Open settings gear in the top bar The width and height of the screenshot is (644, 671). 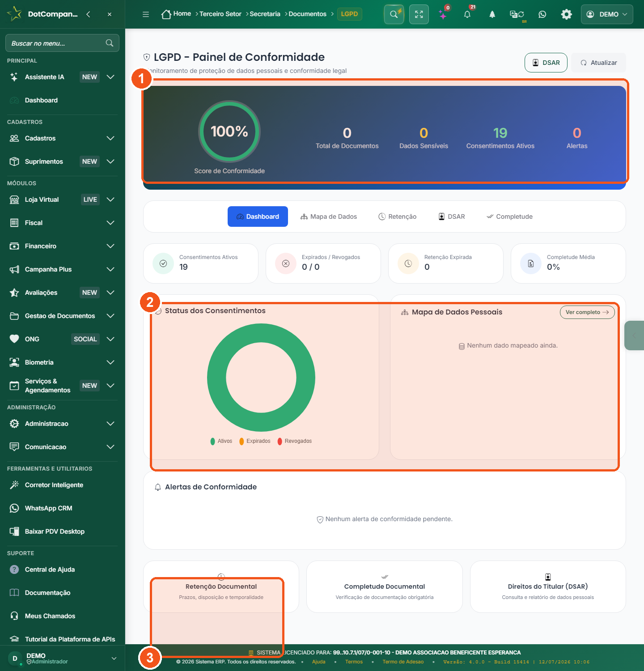567,14
